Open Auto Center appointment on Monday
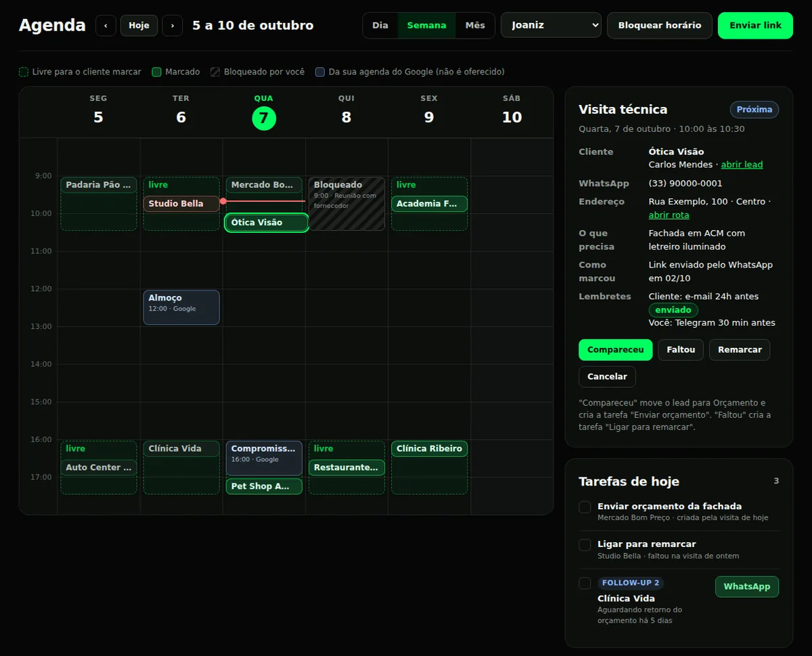812x656 pixels. 99,468
